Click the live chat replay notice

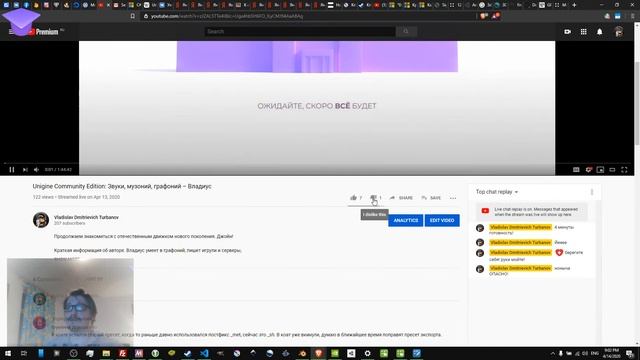(532, 211)
